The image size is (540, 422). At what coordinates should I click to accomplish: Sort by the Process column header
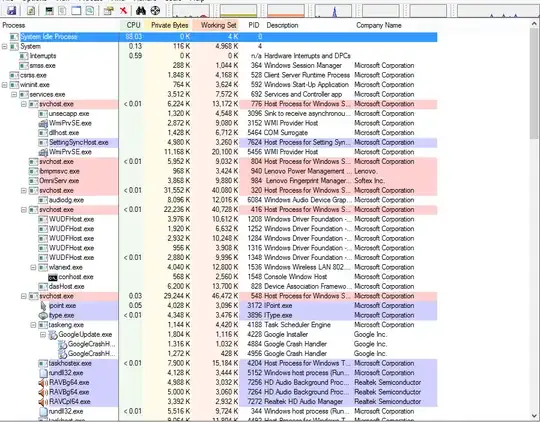click(60, 25)
